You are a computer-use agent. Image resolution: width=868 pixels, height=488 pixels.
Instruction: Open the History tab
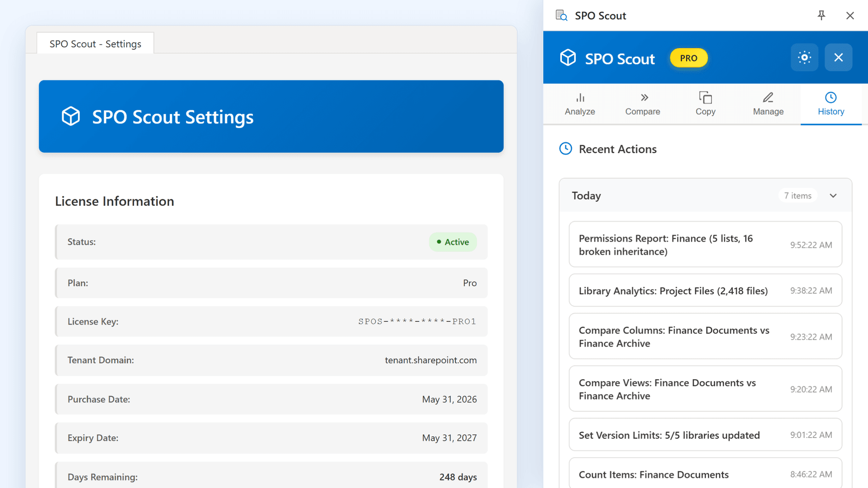pos(831,104)
